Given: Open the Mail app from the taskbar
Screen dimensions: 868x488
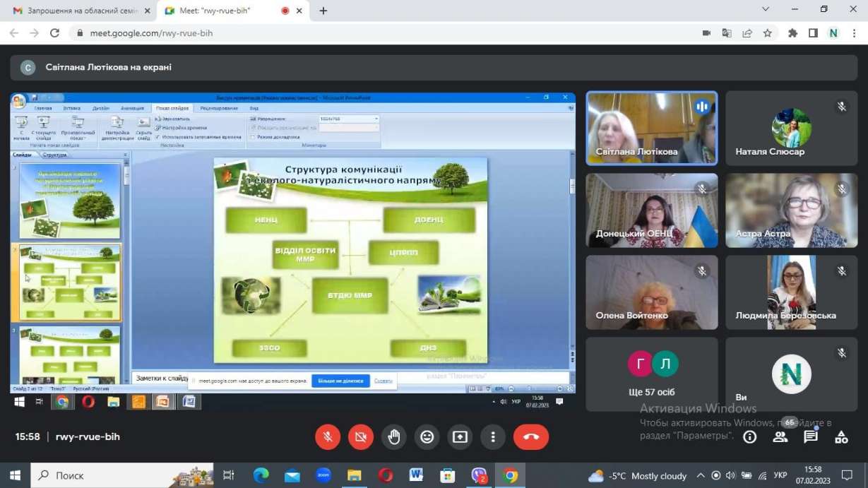Looking at the screenshot, I should [x=292, y=475].
